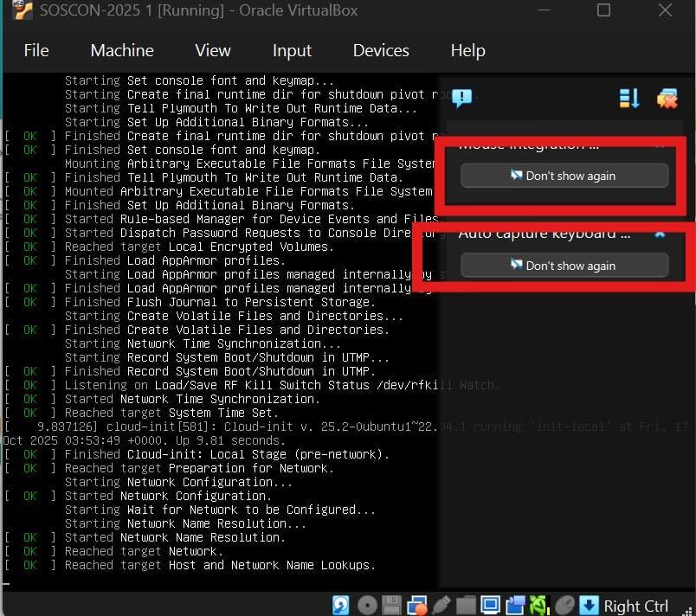This screenshot has height=616, width=696.
Task: Click the hard disk activity indicator
Action: pyautogui.click(x=341, y=605)
